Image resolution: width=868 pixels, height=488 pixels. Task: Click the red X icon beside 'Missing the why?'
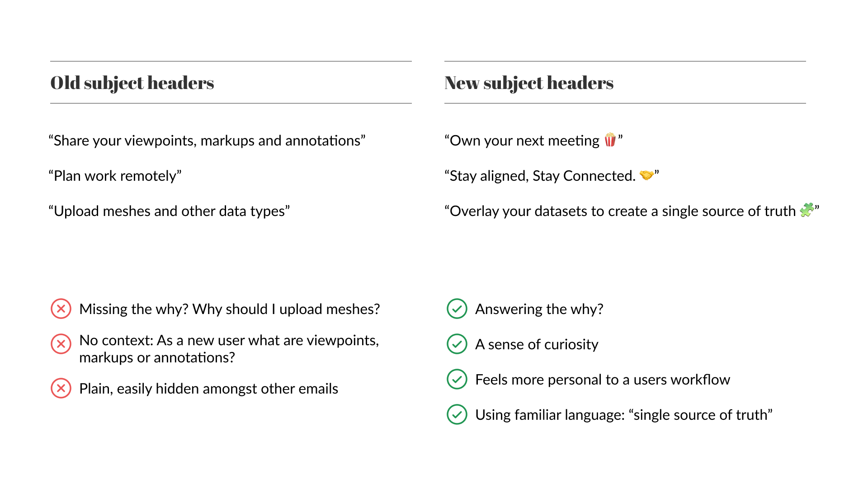61,309
